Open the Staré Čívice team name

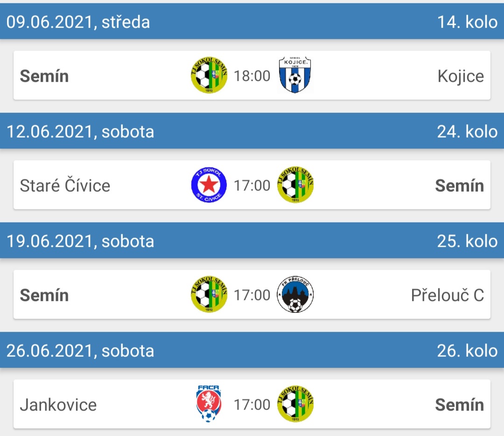pyautogui.click(x=65, y=186)
